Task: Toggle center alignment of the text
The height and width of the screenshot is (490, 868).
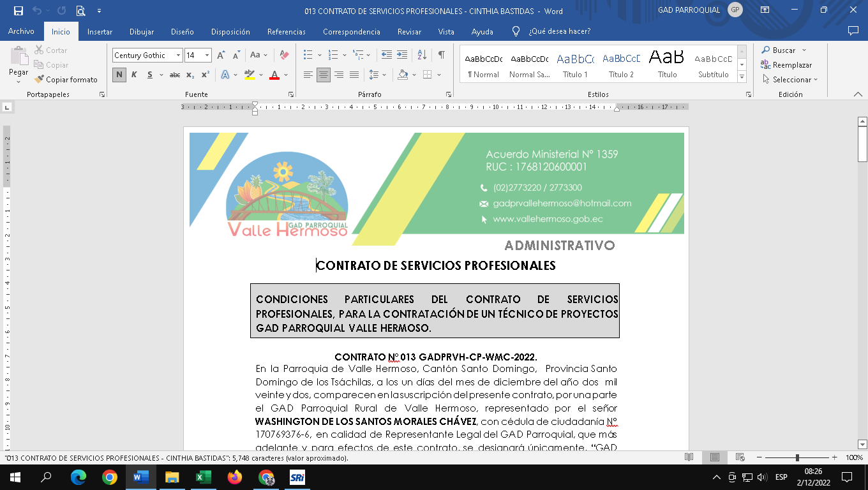Action: 324,75
